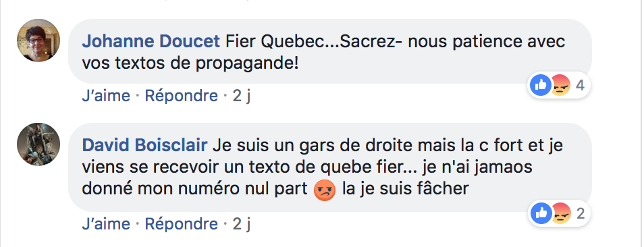Select Johanne Doucet's grey comment bubble
Image resolution: width=644 pixels, height=247 pixels.
[330, 51]
